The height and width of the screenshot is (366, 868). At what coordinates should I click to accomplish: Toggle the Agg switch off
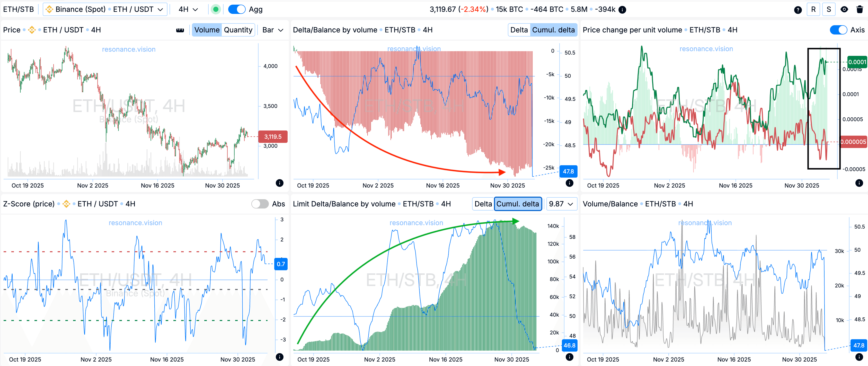coord(236,10)
